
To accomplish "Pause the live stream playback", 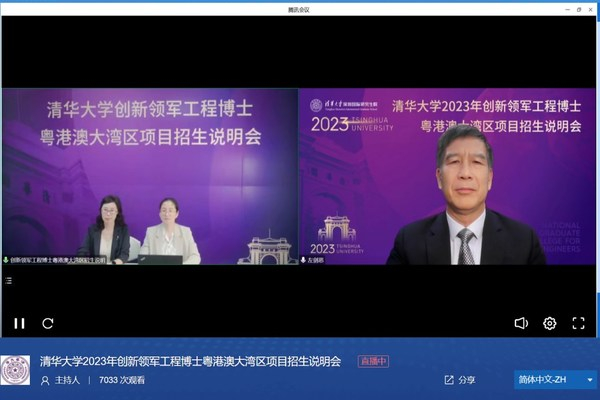I will [20, 323].
